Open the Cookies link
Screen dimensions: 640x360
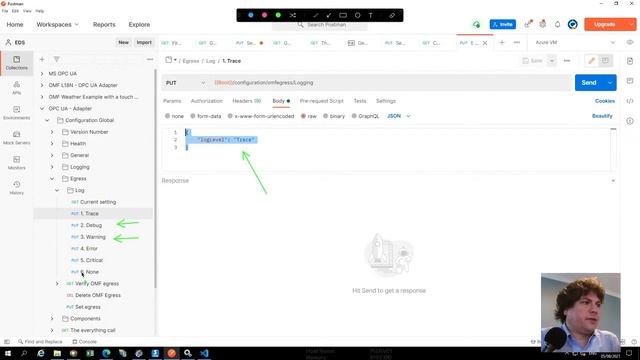coord(605,101)
